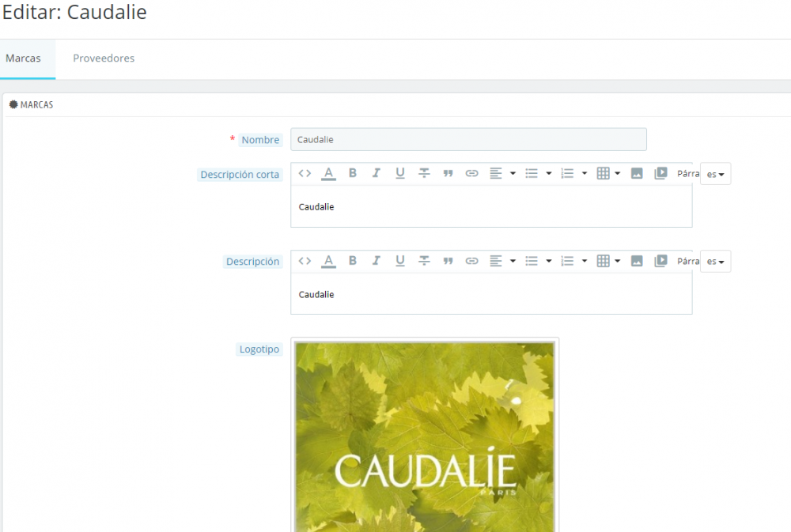
Task: Insert blockquote in Descripción editor
Action: 448,261
